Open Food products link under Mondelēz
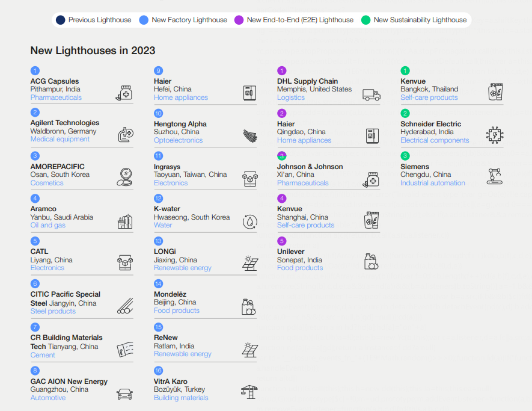This screenshot has width=532, height=411. tap(176, 311)
